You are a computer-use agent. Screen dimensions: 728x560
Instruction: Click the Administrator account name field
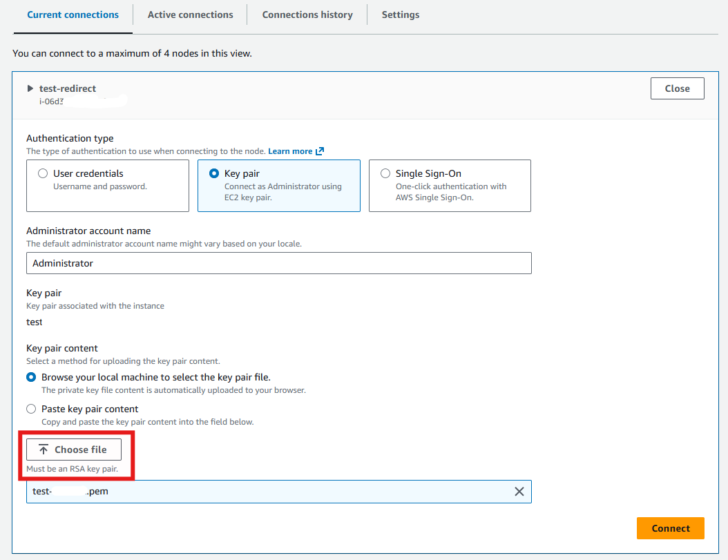278,263
